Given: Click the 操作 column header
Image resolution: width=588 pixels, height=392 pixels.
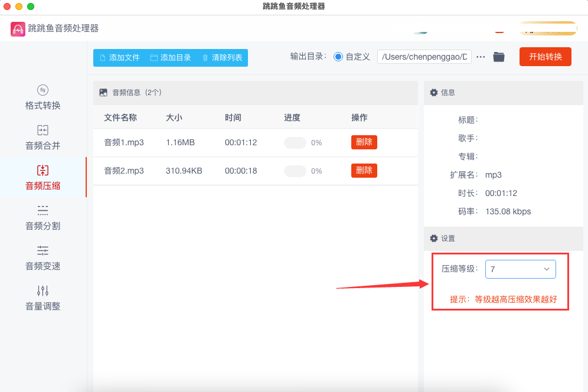Looking at the screenshot, I should tap(360, 118).
